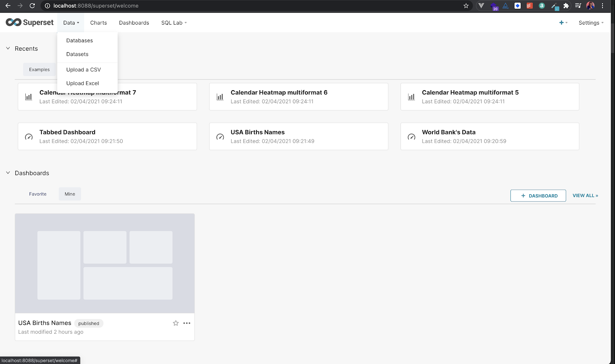Open the three-dot menu on USA Births Names card

(187, 323)
